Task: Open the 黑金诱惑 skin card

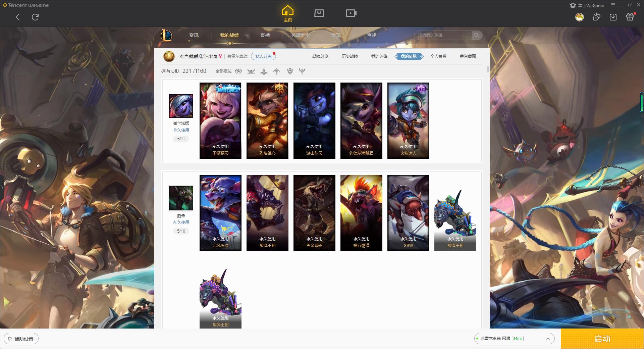Action: point(314,213)
